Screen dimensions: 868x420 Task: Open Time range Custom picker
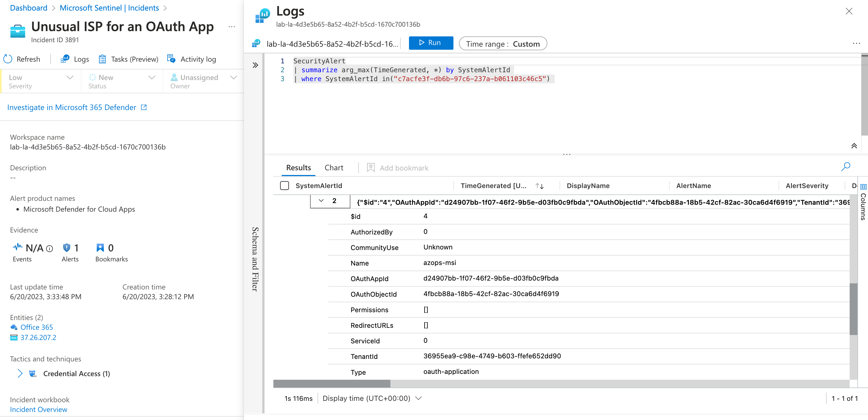503,43
